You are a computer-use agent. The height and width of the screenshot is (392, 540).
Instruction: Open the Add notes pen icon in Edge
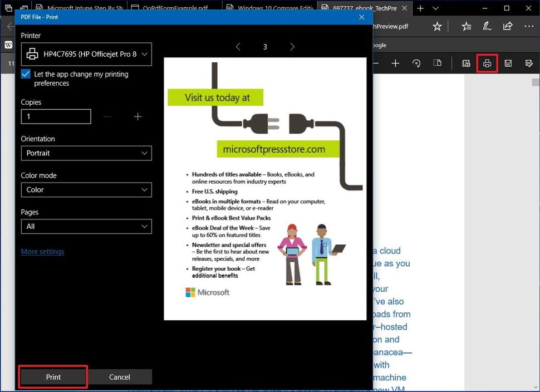point(487,26)
